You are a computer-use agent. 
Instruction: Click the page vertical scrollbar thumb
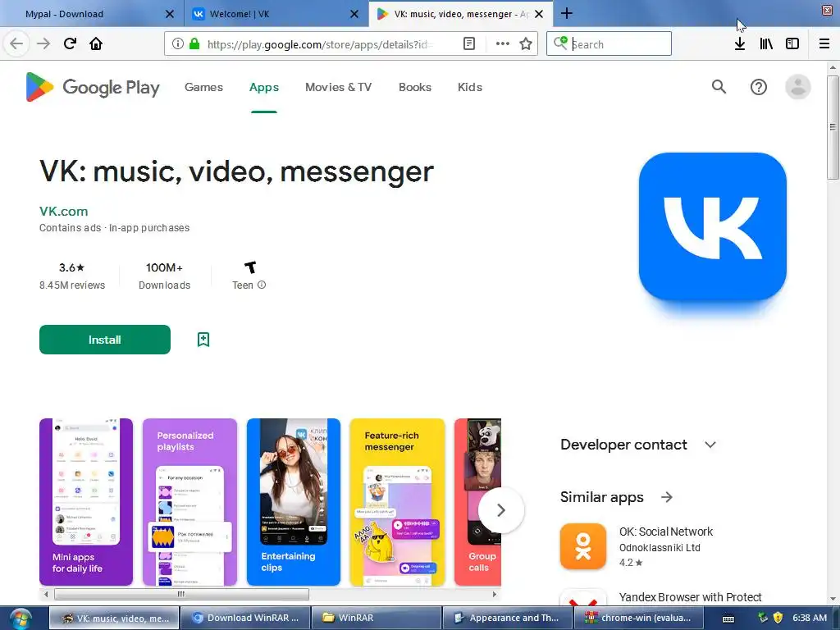[x=833, y=127]
